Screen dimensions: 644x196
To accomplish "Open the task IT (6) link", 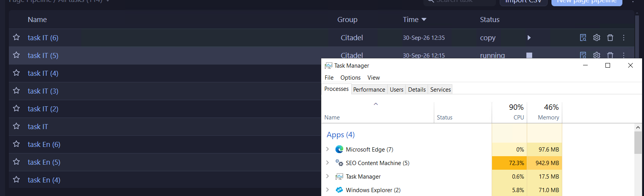I will click(43, 38).
